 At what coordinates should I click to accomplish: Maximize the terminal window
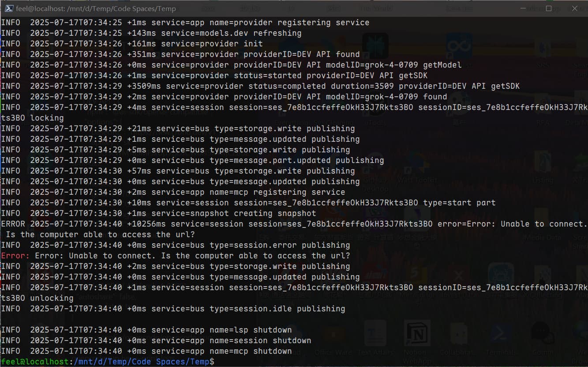[549, 8]
